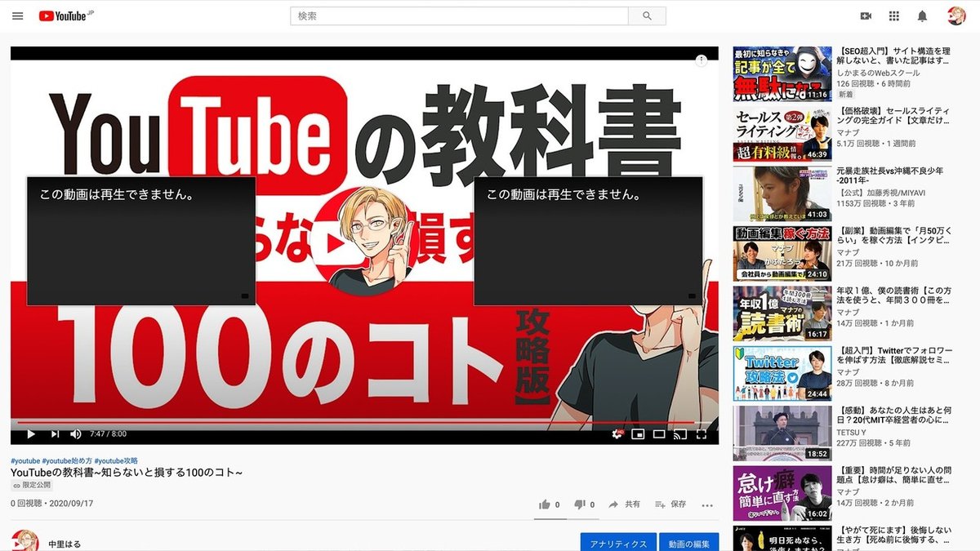Open channel 中里はる name
The height and width of the screenshot is (551, 980).
(x=64, y=544)
